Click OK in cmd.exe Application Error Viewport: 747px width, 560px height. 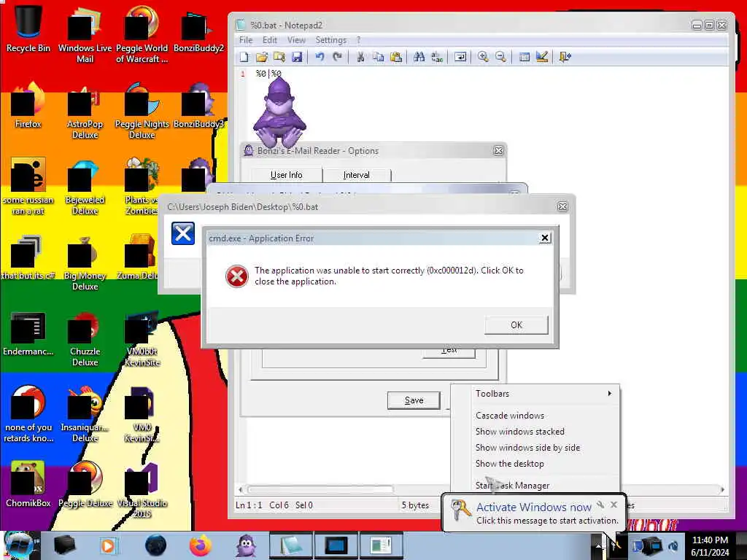pos(516,324)
